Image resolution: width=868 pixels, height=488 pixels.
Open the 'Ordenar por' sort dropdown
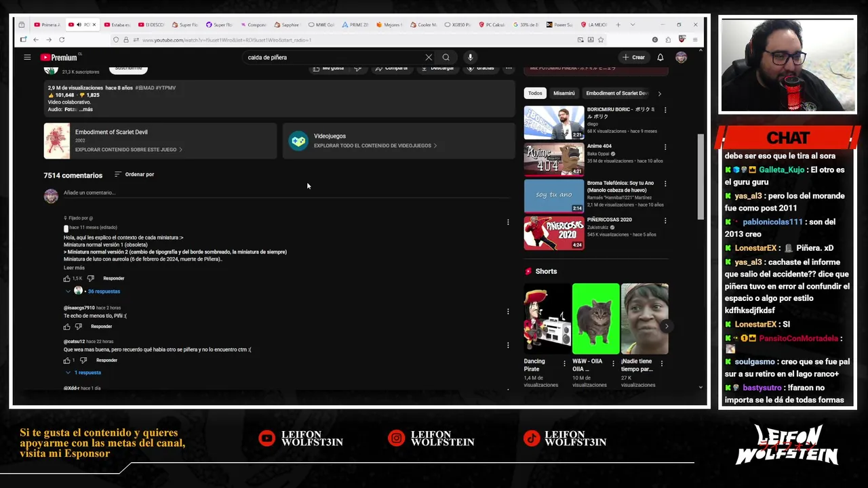pos(134,174)
